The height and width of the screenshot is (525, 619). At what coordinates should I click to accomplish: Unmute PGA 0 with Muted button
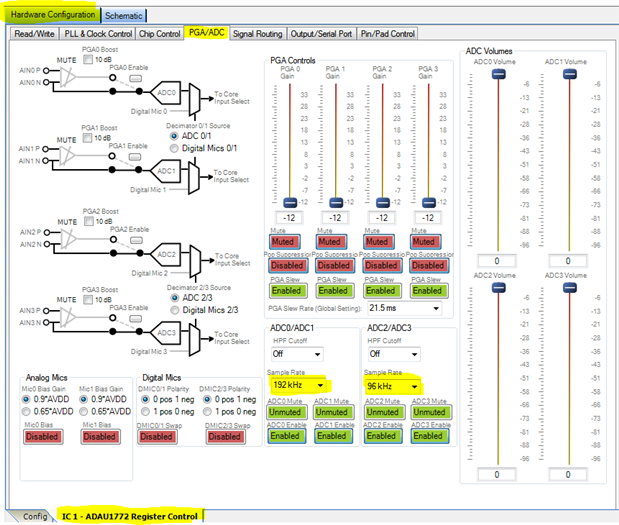[x=285, y=242]
